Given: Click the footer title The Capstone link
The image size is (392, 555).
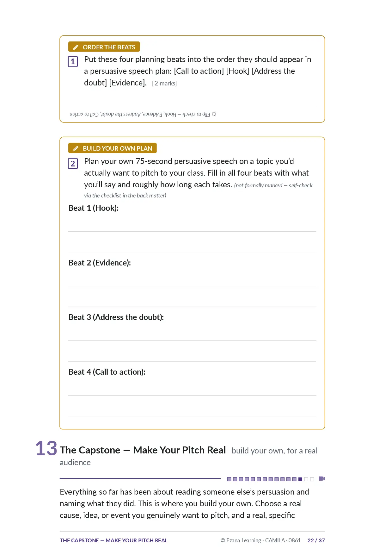Looking at the screenshot, I should (113, 540).
